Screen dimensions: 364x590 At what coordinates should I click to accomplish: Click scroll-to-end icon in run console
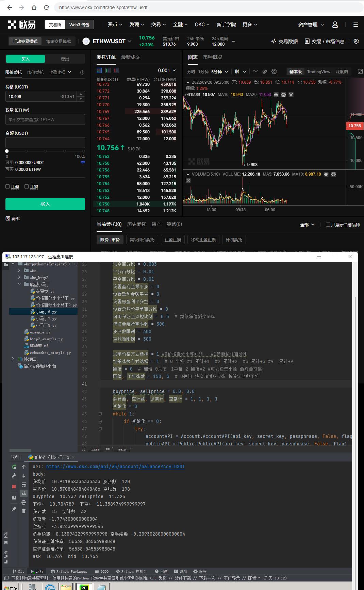[x=24, y=493]
